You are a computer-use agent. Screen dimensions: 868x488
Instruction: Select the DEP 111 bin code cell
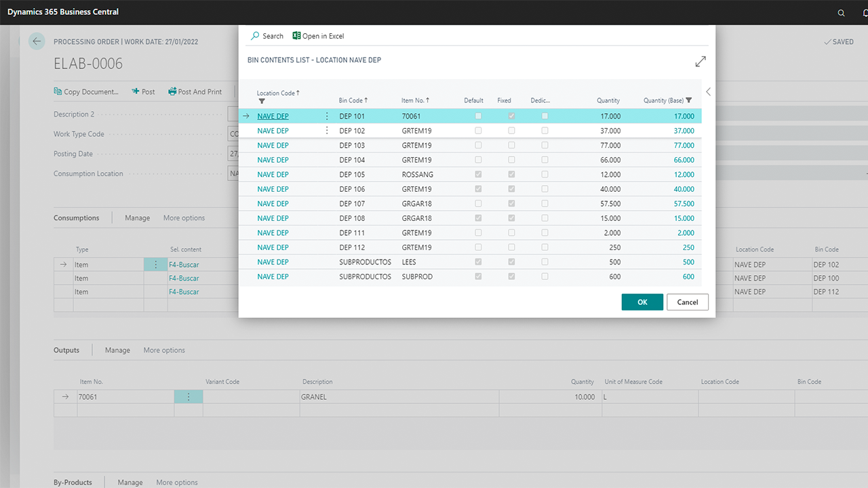(352, 232)
